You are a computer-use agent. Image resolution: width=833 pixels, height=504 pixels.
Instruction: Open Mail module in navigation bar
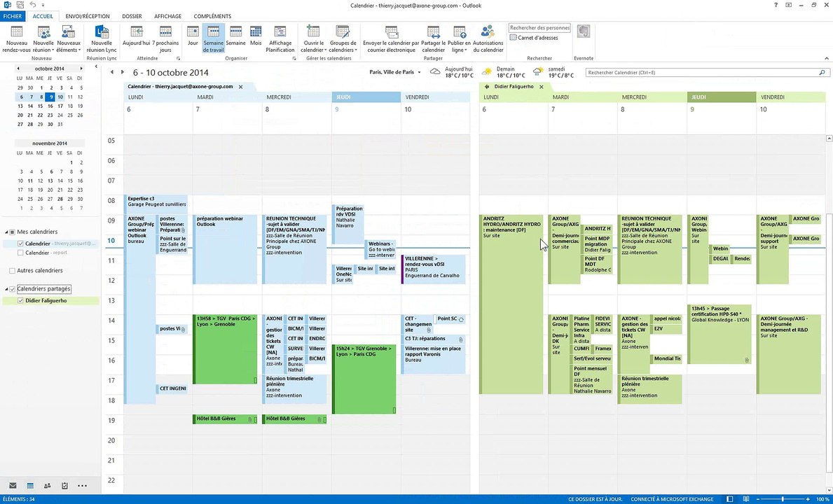[13, 485]
